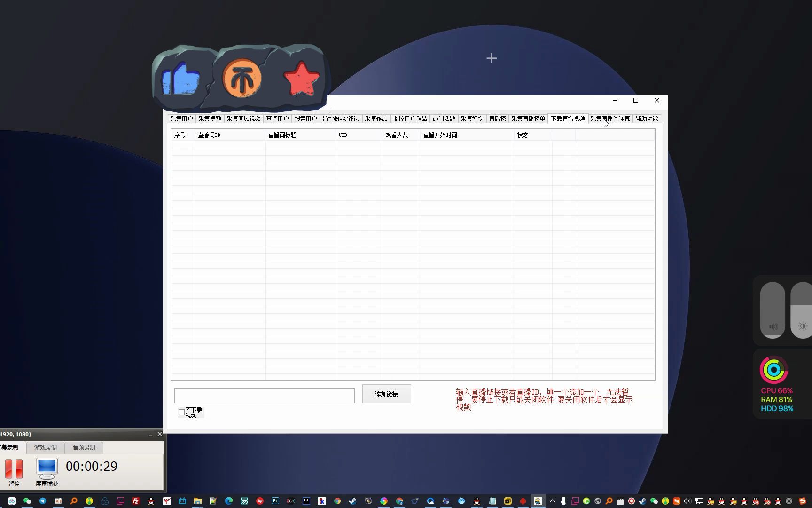Viewport: 812px width, 508px height.
Task: Click the 序号 column header
Action: click(183, 135)
